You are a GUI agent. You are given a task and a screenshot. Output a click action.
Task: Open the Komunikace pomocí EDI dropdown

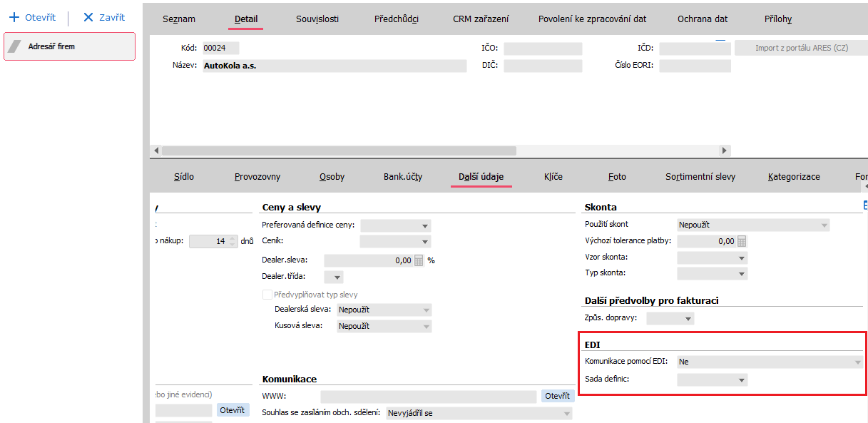point(857,362)
